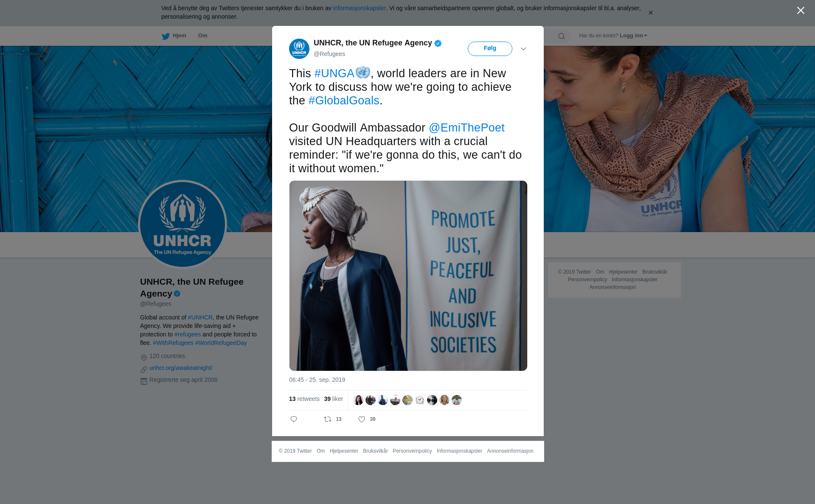
Task: Close the tweet overlay with the X
Action: [801, 11]
